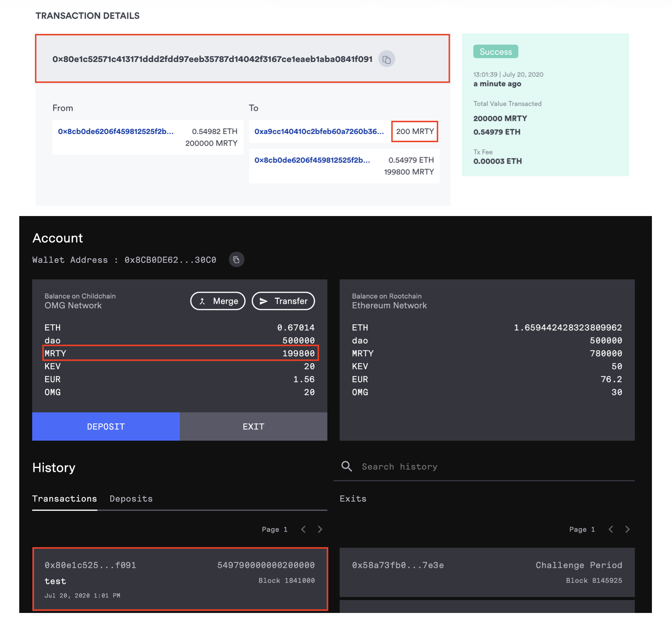Viewport: 672px width, 623px height.
Task: Select the EUR 1.56 childchain balance row
Action: (180, 379)
